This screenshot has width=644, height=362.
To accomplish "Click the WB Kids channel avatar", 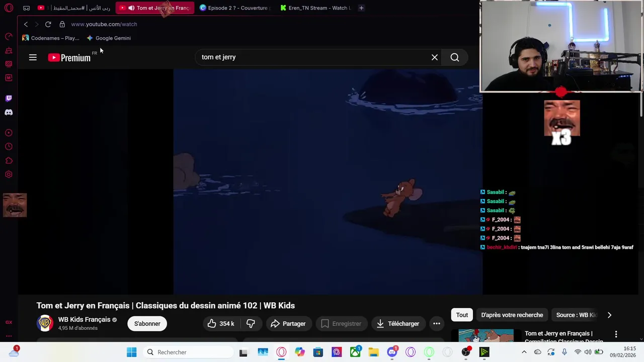I will pos(45,323).
